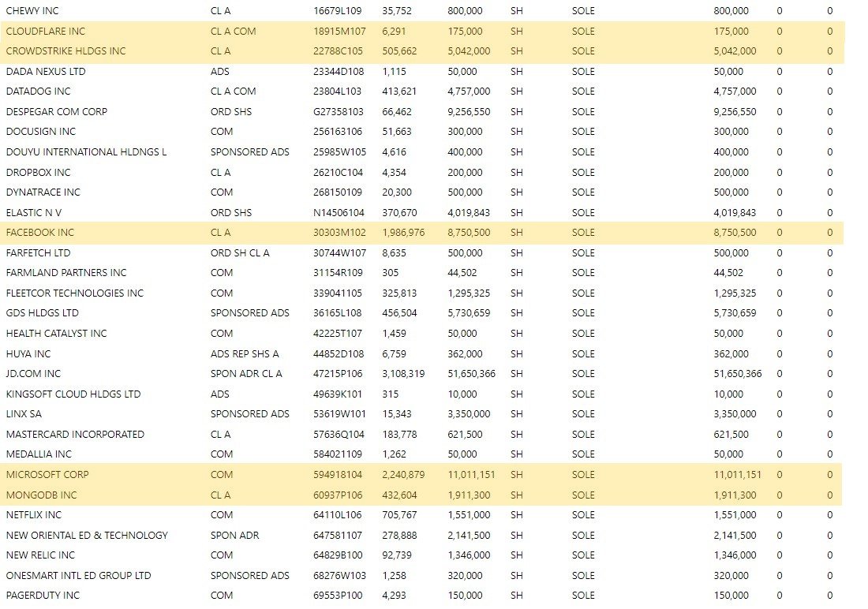Click the DESPEGAR COM CORP name

pos(57,112)
